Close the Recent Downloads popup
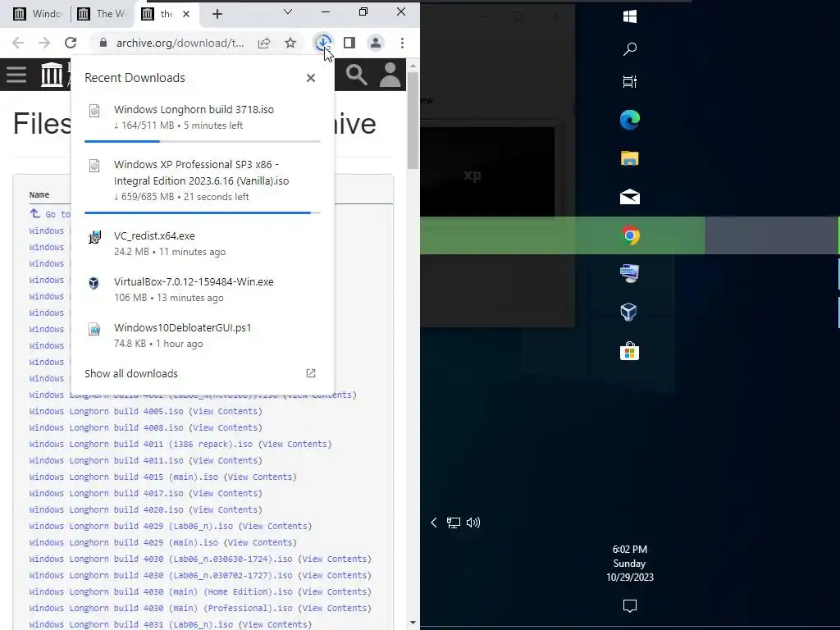840x630 pixels. pos(311,78)
